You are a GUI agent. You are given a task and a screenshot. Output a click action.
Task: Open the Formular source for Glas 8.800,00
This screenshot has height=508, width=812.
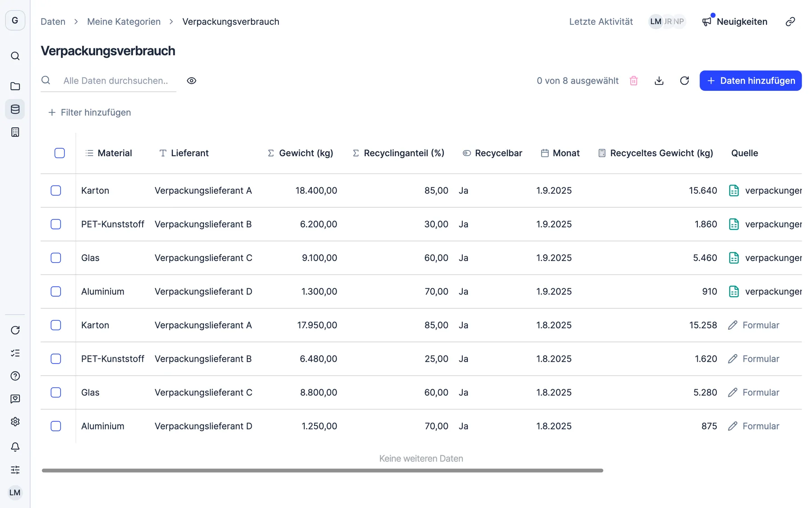[x=754, y=392]
